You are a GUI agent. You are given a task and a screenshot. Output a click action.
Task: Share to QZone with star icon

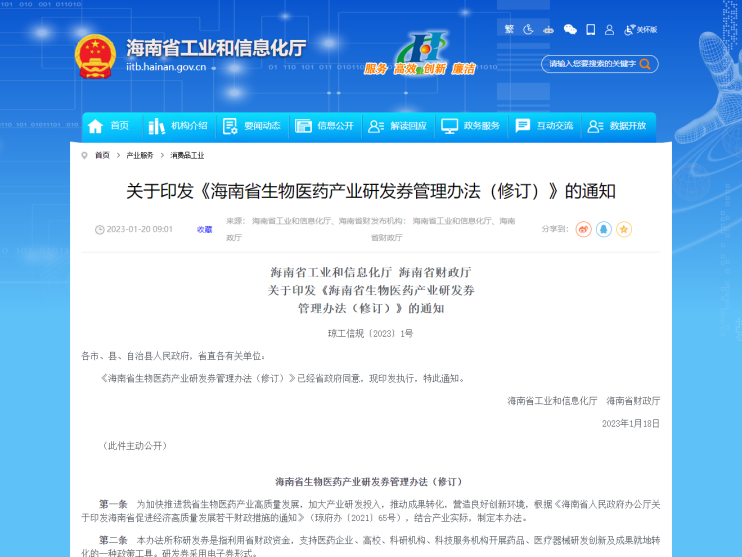624,229
